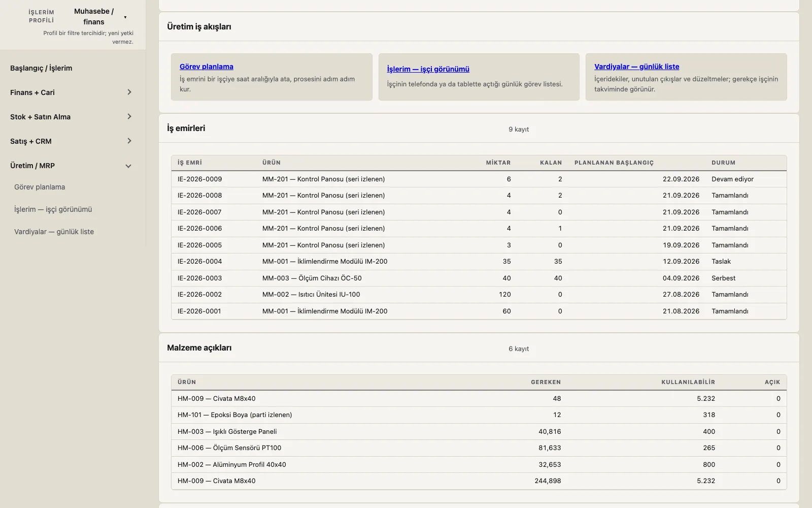Click the HM-003 — Işıklı Gösterge Paneli row

click(479, 431)
